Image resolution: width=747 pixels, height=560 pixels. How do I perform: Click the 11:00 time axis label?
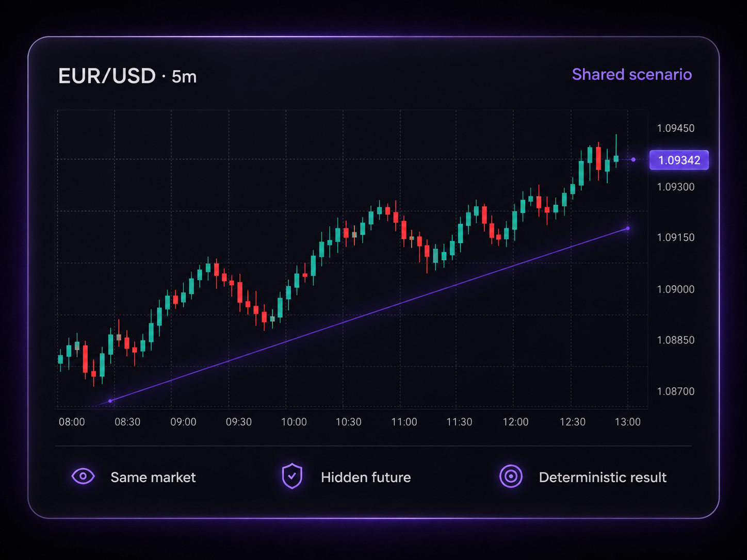[404, 422]
